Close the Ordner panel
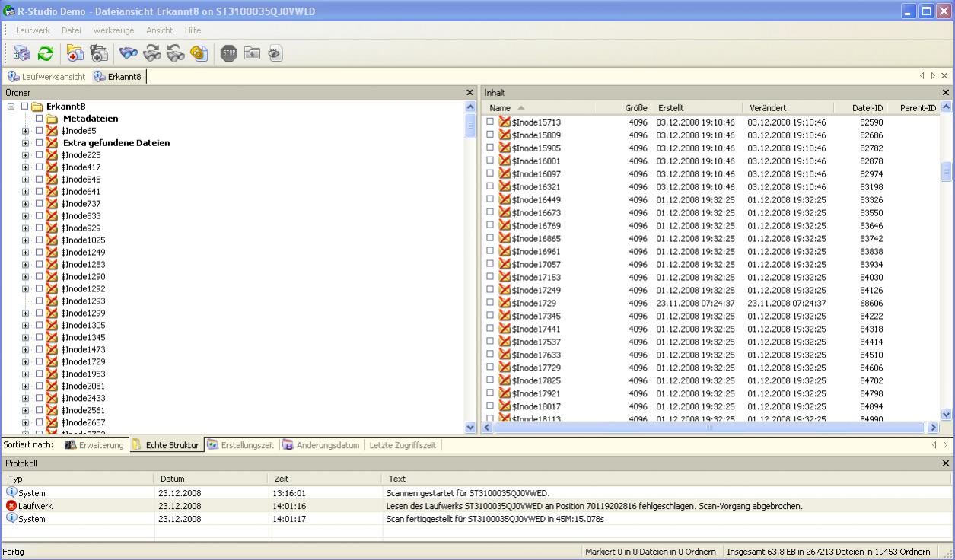955x560 pixels. point(470,92)
